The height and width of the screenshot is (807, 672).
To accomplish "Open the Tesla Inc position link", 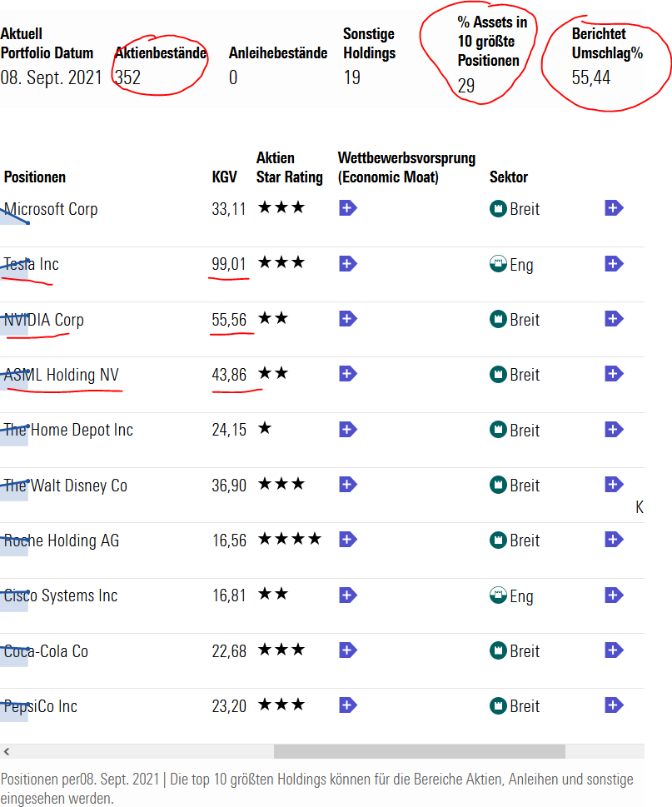I will tap(31, 265).
